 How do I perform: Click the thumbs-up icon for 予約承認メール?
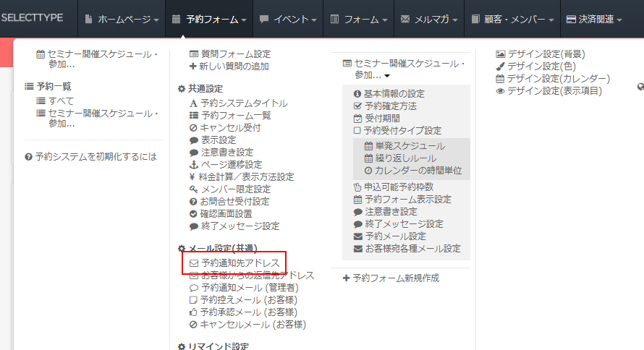(x=193, y=312)
